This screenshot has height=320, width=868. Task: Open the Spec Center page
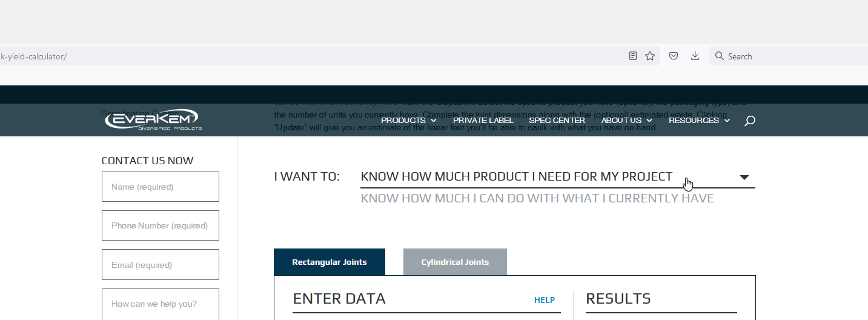click(x=557, y=121)
